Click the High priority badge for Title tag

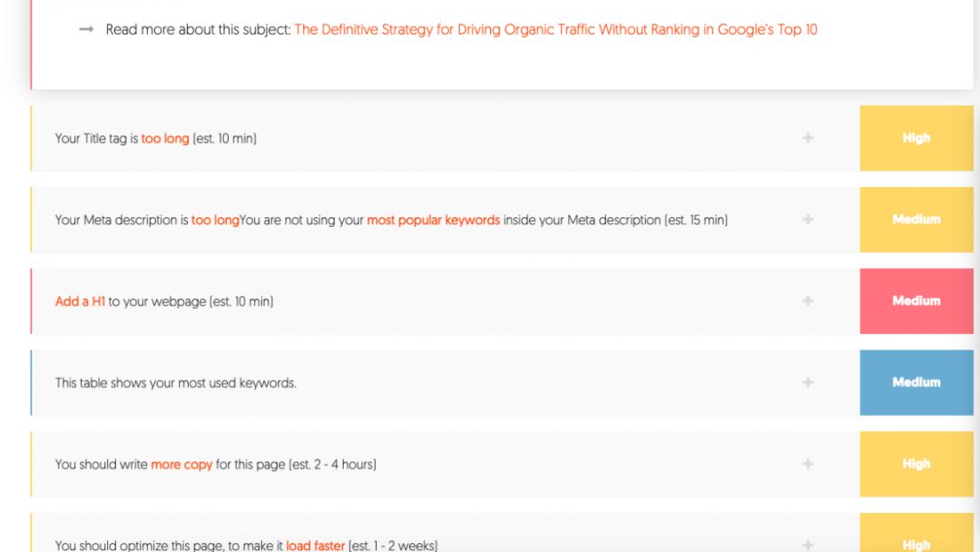(916, 138)
